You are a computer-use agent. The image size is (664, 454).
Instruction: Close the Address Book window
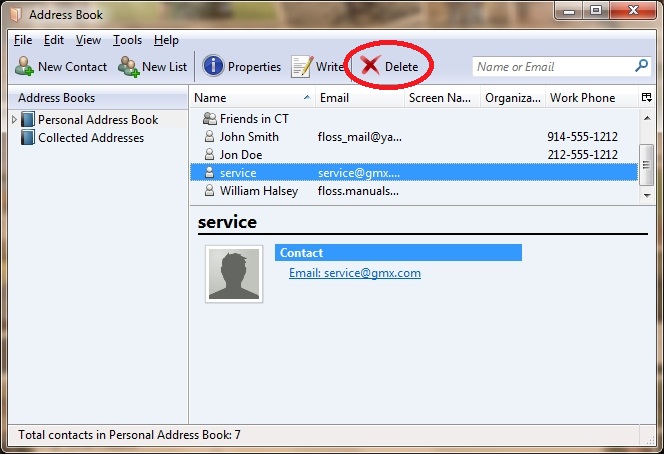point(633,11)
